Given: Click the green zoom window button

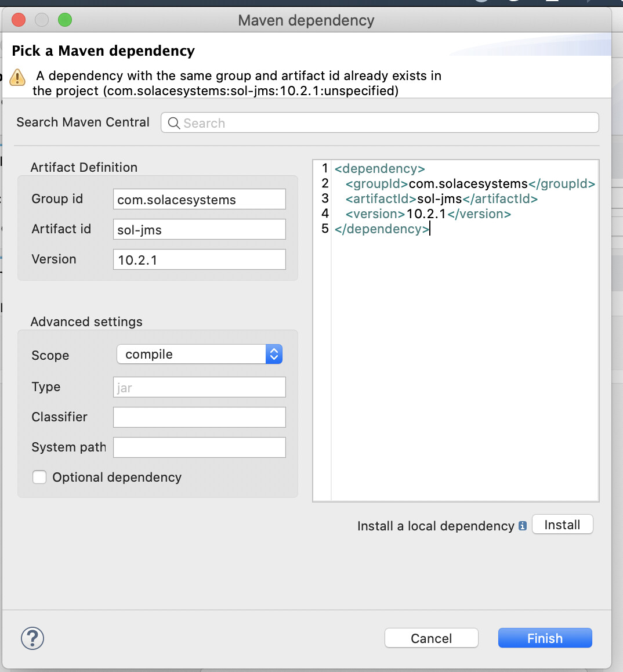Looking at the screenshot, I should [65, 20].
